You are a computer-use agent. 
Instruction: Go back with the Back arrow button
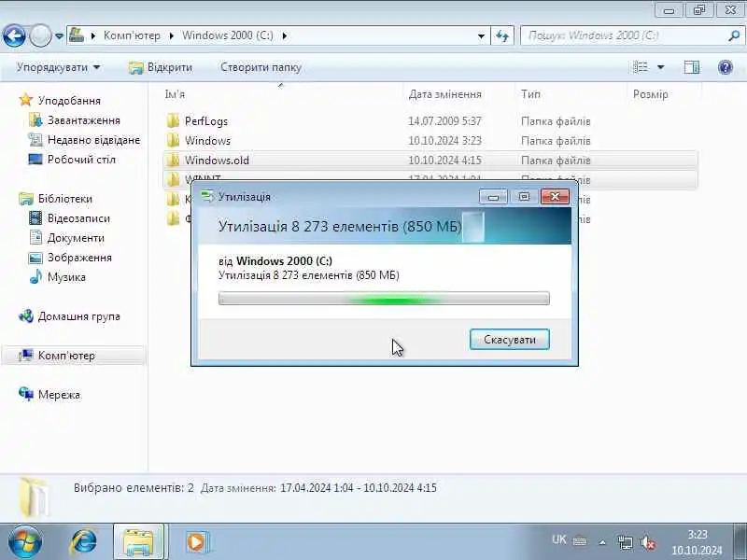(x=14, y=35)
